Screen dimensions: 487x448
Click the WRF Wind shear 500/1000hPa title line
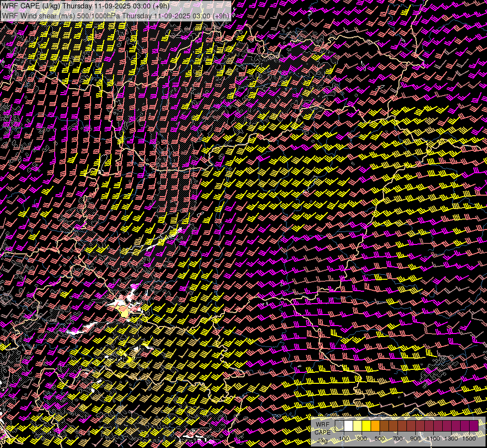(x=115, y=16)
